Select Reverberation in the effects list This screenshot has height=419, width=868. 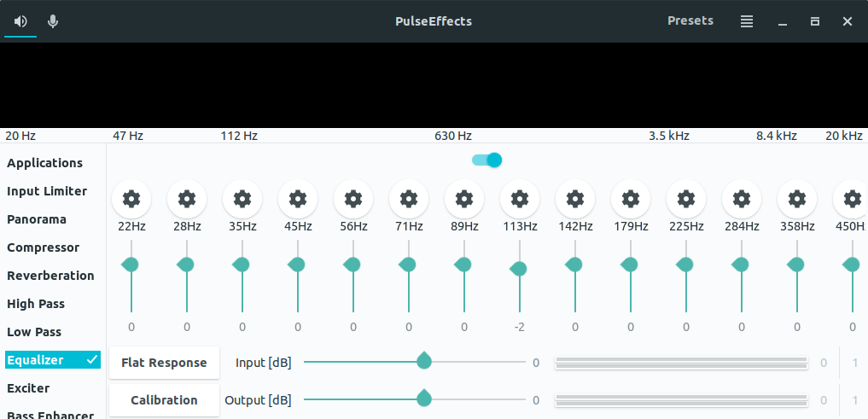pos(50,276)
